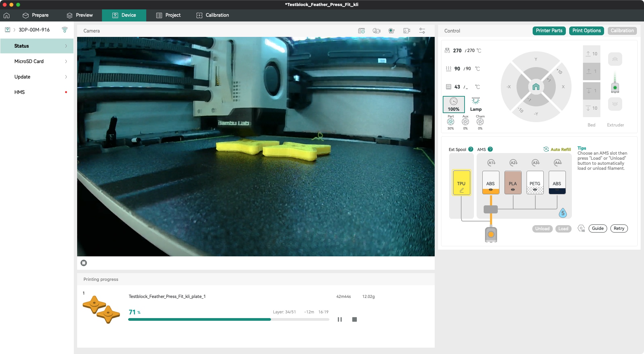Screen dimensions: 644x354
Task: Click the Chamber fan icon
Action: (x=480, y=122)
